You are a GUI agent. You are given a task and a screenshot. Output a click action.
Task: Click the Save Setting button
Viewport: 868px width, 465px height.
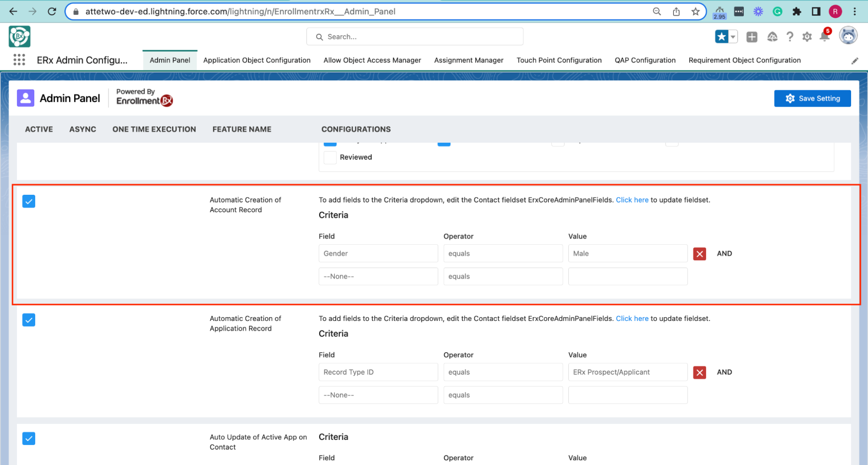click(x=812, y=98)
